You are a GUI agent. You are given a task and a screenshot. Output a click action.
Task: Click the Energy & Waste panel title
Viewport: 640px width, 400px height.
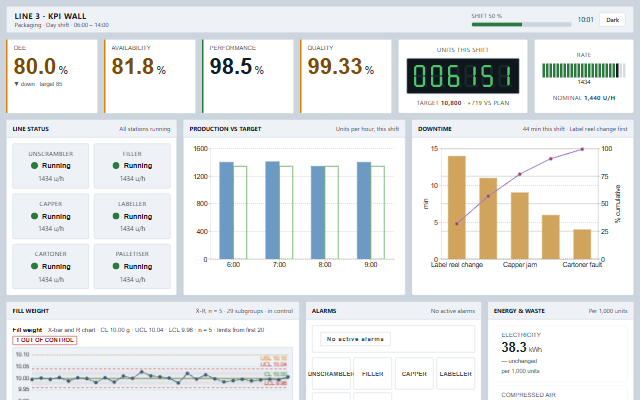coord(519,311)
